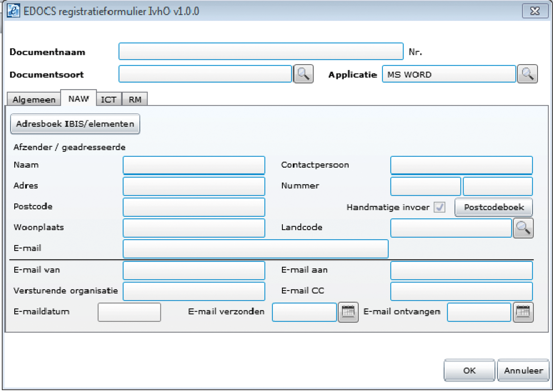Click the Documentsoort search magnifier icon
Image resolution: width=553 pixels, height=392 pixels.
[303, 74]
